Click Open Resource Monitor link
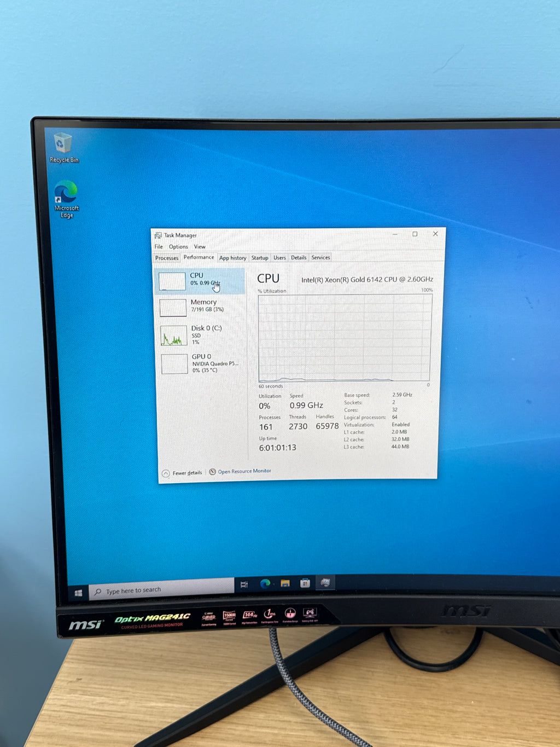The height and width of the screenshot is (747, 560). [244, 471]
